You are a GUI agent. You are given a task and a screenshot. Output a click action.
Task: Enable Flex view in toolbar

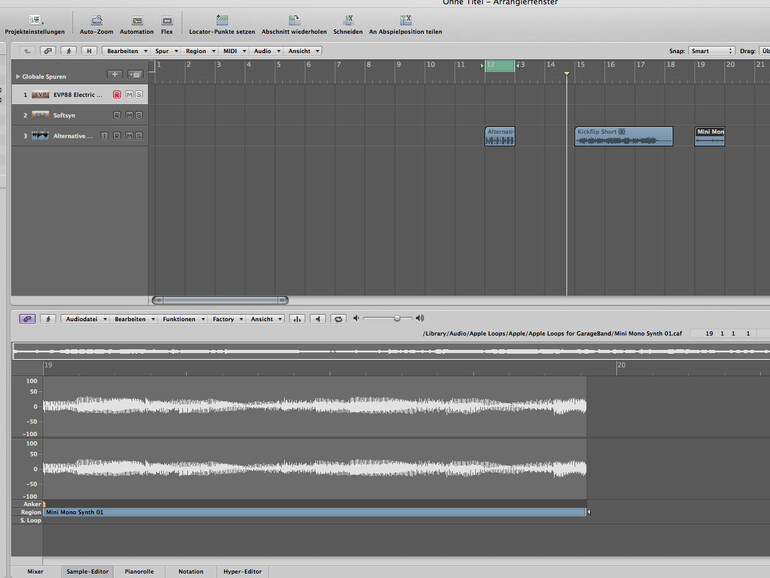(167, 20)
